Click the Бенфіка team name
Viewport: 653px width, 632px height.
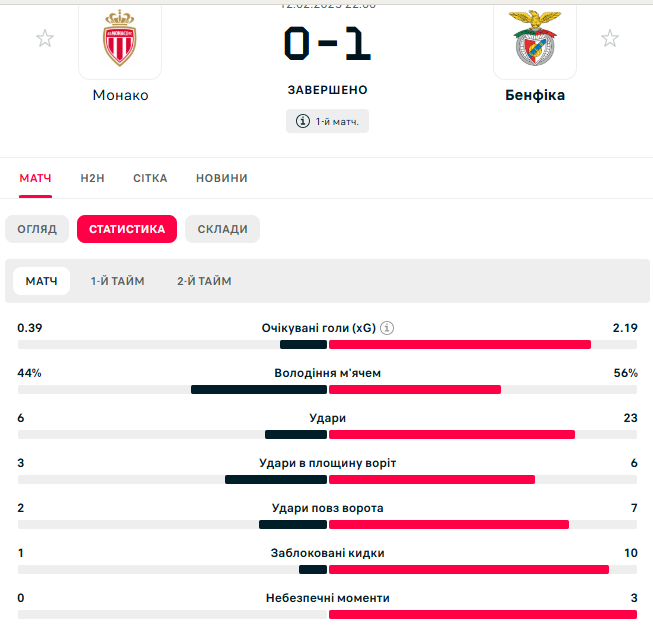tap(535, 95)
